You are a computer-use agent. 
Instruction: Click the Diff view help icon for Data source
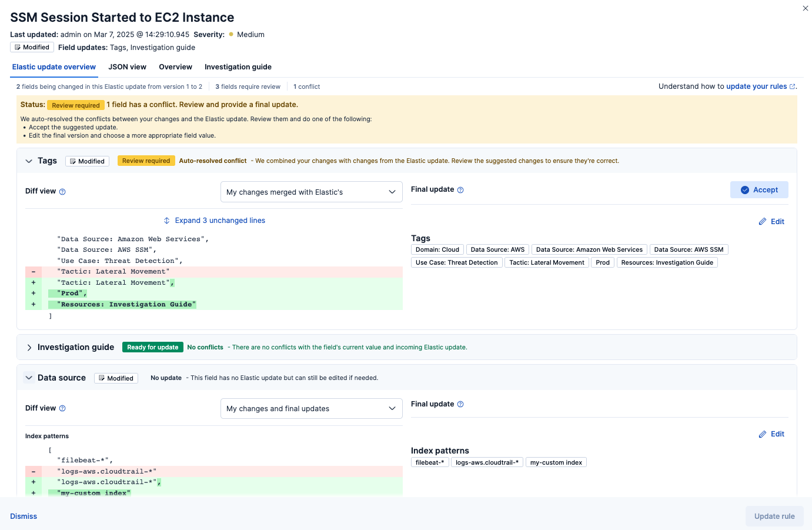pos(62,408)
